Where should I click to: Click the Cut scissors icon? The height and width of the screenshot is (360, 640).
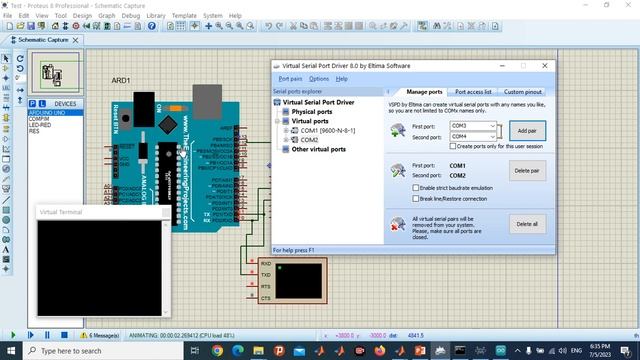click(x=293, y=26)
